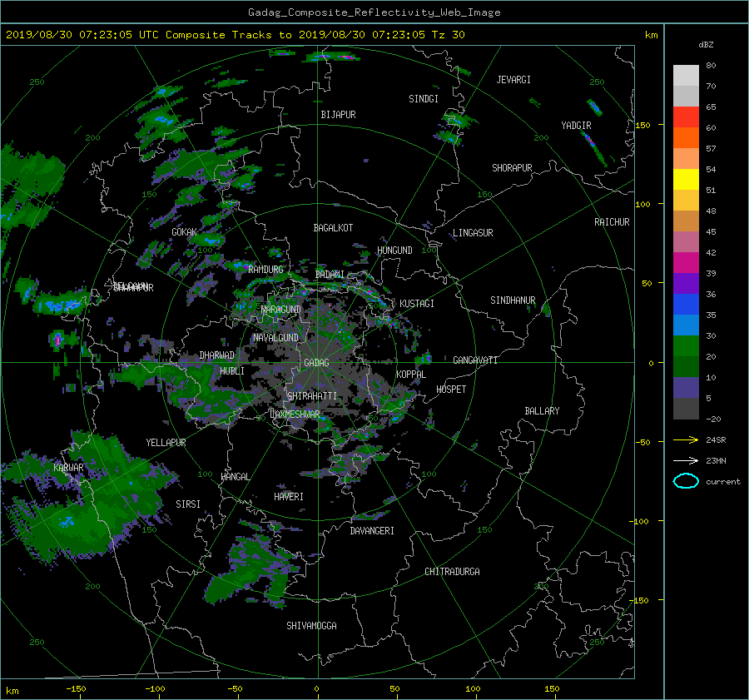Click the 0 tick on the bottom axis
The image size is (749, 700).
point(316,689)
